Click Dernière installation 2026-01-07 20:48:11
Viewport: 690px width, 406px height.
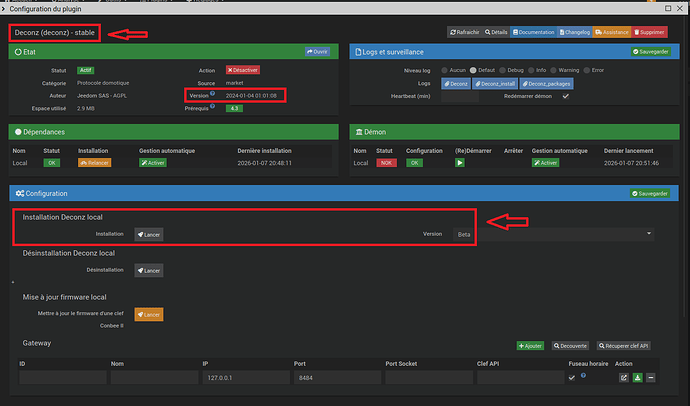(264, 163)
